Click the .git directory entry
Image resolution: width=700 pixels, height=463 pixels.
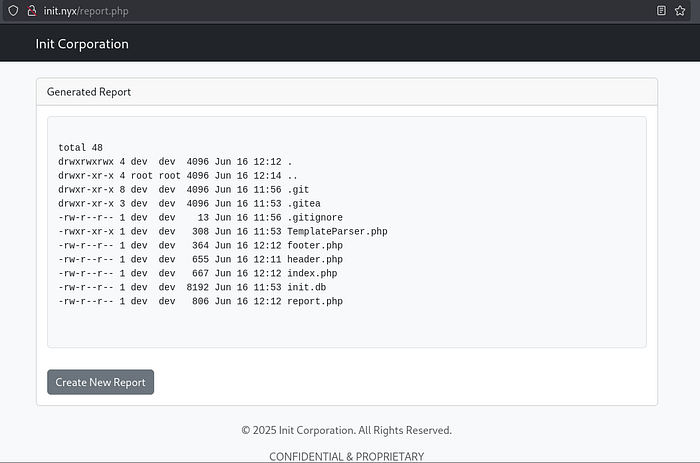[x=299, y=189]
